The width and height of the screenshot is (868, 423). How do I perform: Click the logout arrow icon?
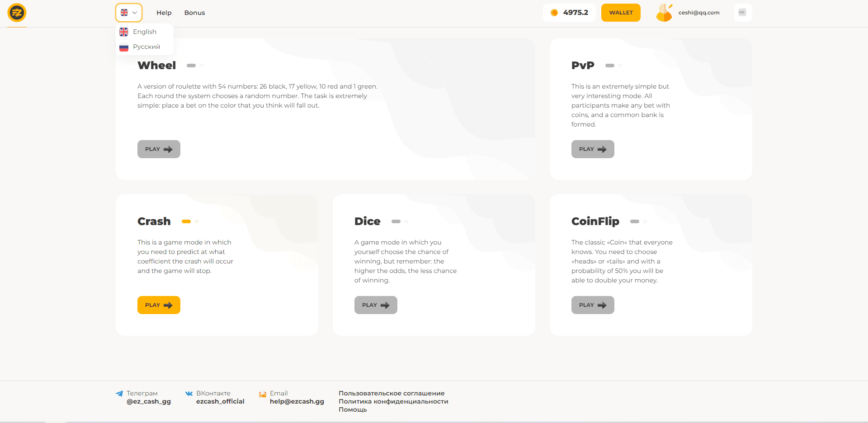[742, 13]
